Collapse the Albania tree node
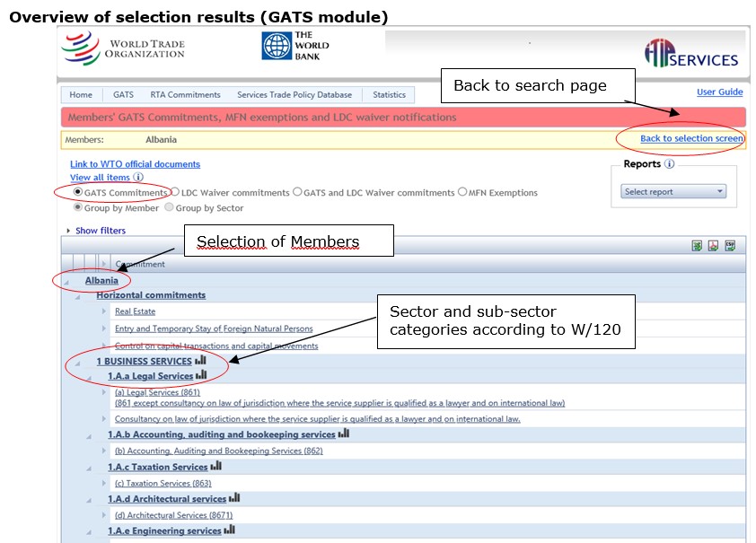Viewport: 756px width, 543px height. (66, 283)
